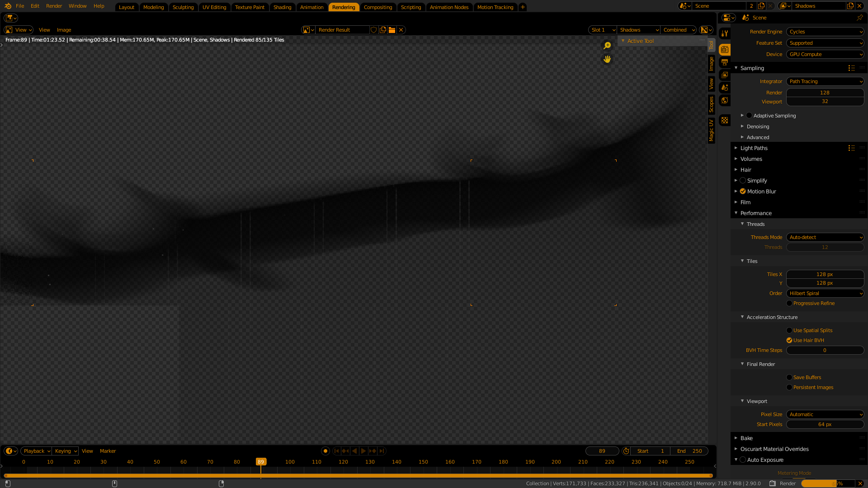Click the current frame field showing 89
The image size is (868, 488).
click(x=602, y=451)
